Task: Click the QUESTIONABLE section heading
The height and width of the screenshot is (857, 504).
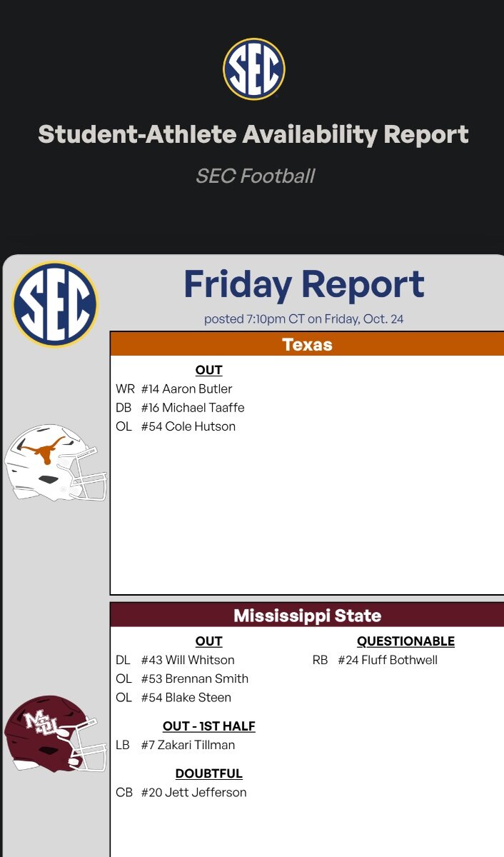Action: click(405, 641)
